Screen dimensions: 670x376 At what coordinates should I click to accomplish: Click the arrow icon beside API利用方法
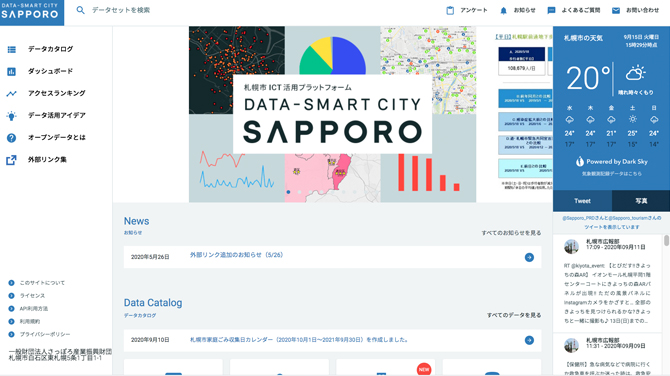(x=12, y=308)
